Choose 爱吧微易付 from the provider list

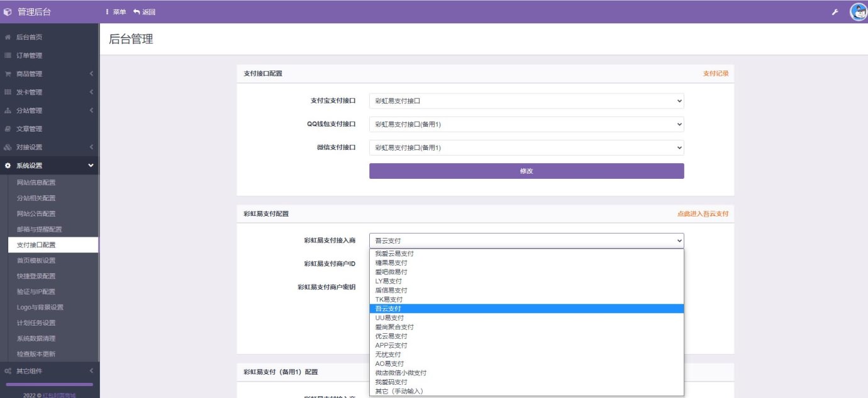pyautogui.click(x=526, y=272)
